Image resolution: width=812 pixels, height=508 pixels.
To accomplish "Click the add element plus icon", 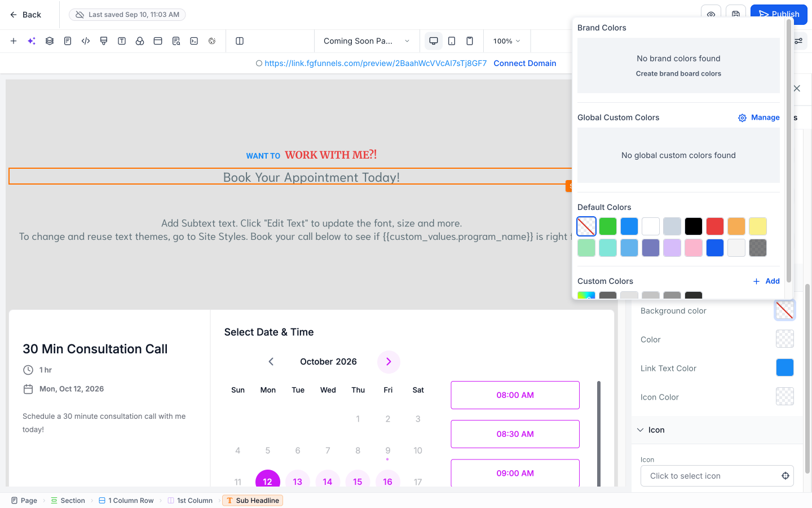I will 14,41.
